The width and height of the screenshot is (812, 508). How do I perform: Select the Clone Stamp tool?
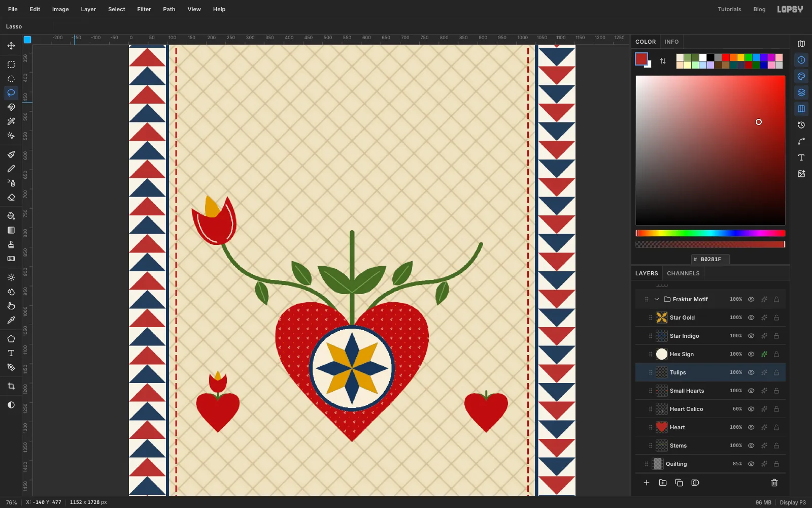pos(11,244)
